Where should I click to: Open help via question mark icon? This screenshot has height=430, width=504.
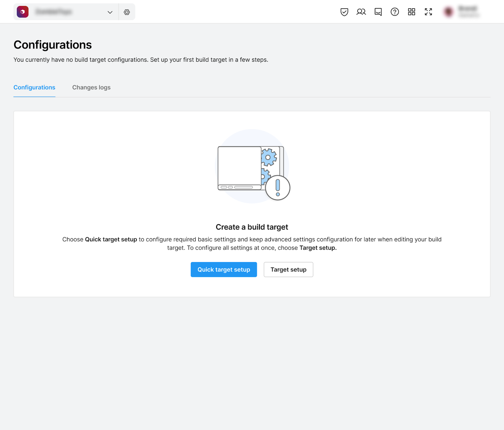395,12
